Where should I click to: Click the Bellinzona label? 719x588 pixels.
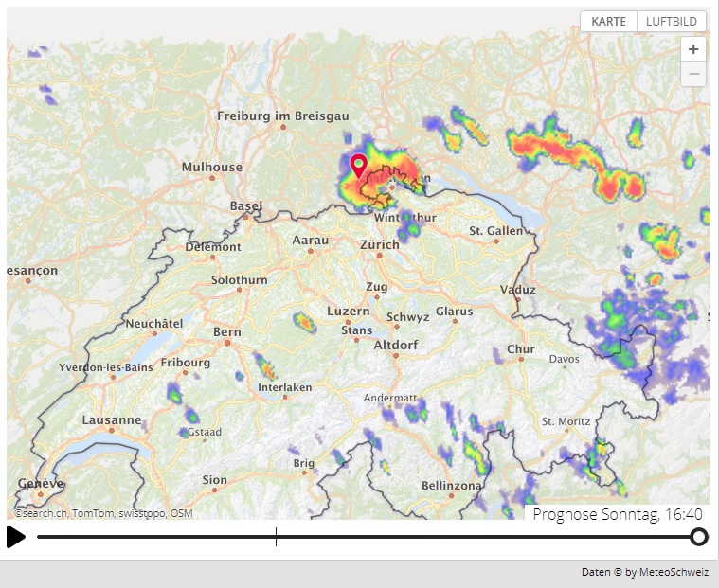pyautogui.click(x=452, y=486)
